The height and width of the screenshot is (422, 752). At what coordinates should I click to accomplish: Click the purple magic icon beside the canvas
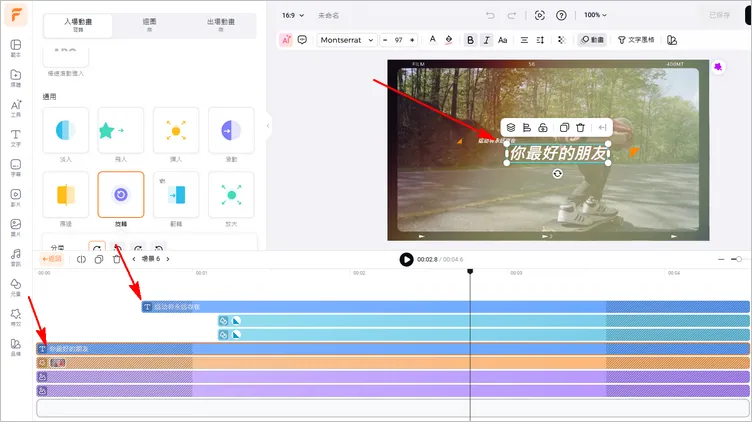click(x=718, y=67)
